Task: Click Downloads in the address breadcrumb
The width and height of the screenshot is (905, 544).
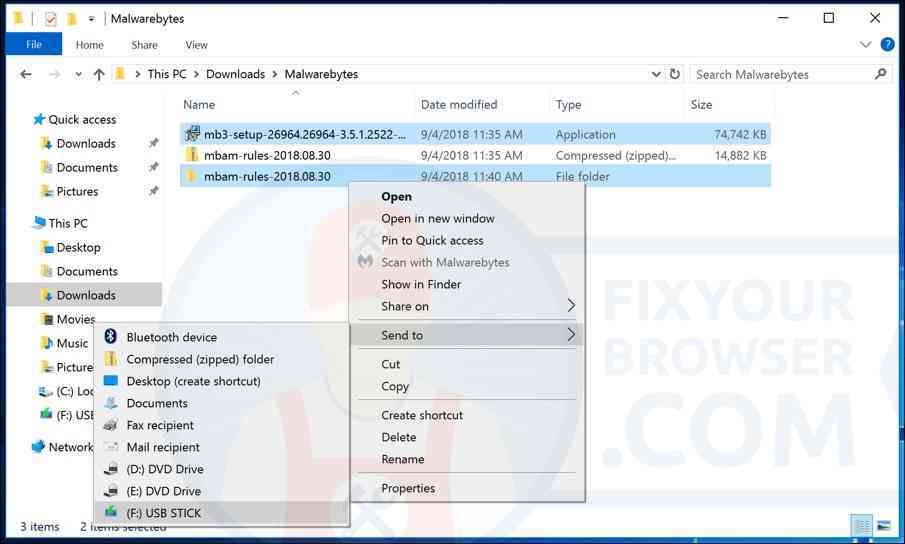Action: click(235, 74)
